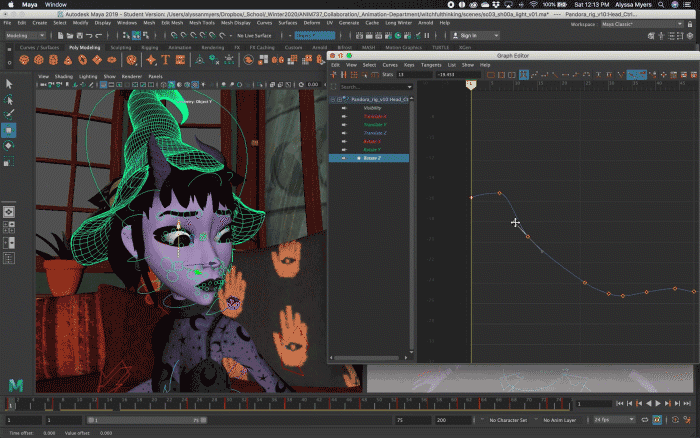Select the Paint Selection tool in toolbox
Image resolution: width=700 pixels, height=438 pixels.
9,115
